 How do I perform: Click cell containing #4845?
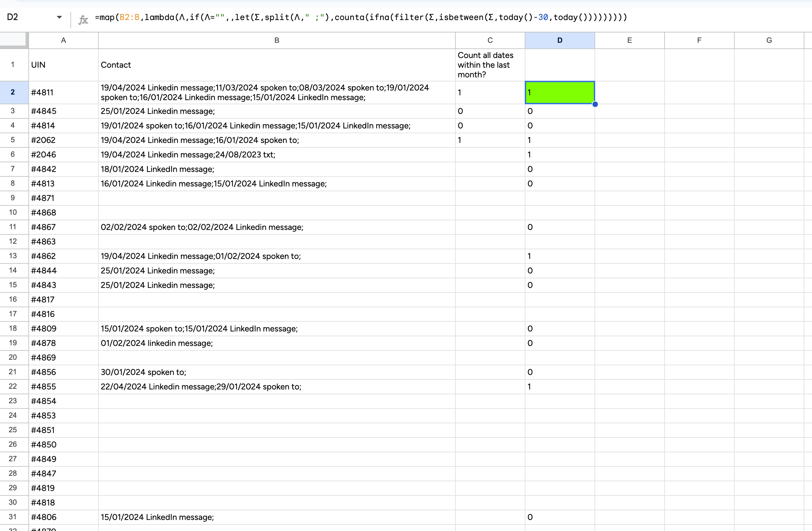coord(63,111)
